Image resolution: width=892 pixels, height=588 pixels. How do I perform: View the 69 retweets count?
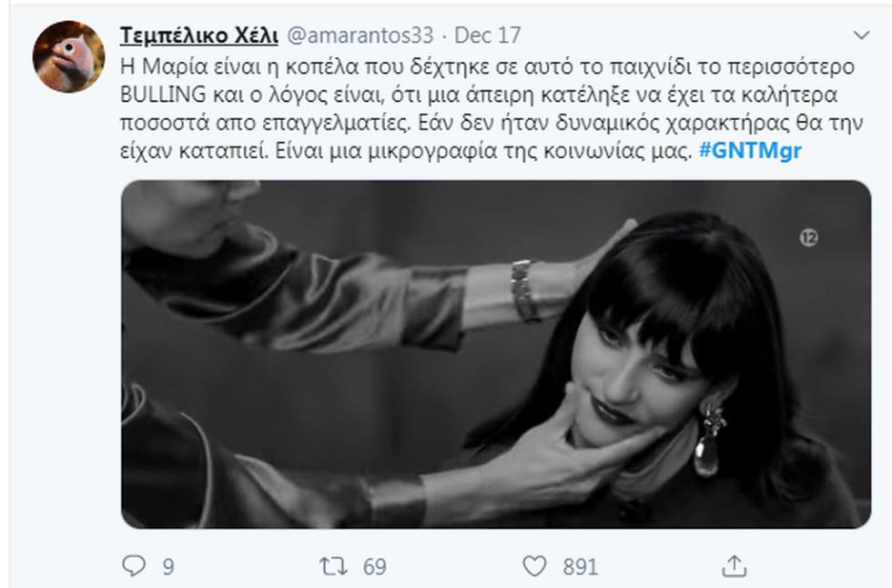tap(374, 567)
